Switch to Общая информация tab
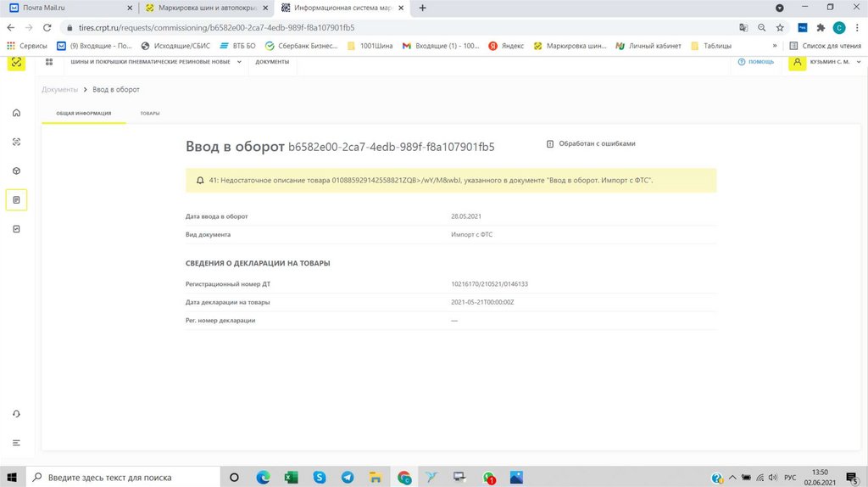Image resolution: width=868 pixels, height=487 pixels. pos(84,113)
